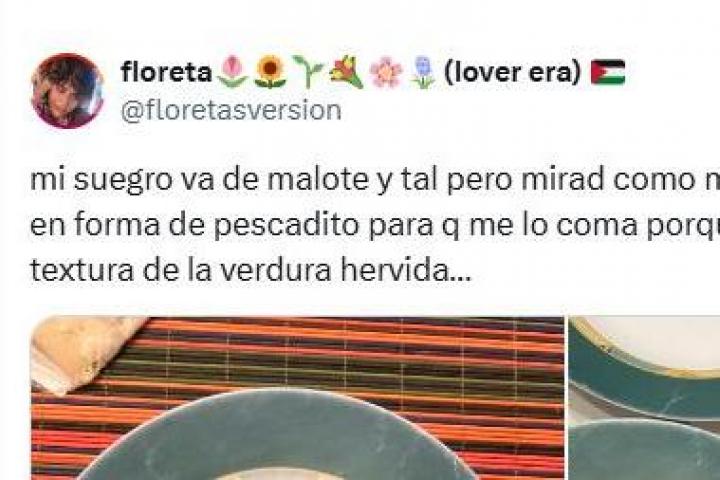Click the Palestine flag emoji
720x480 pixels.
608,73
